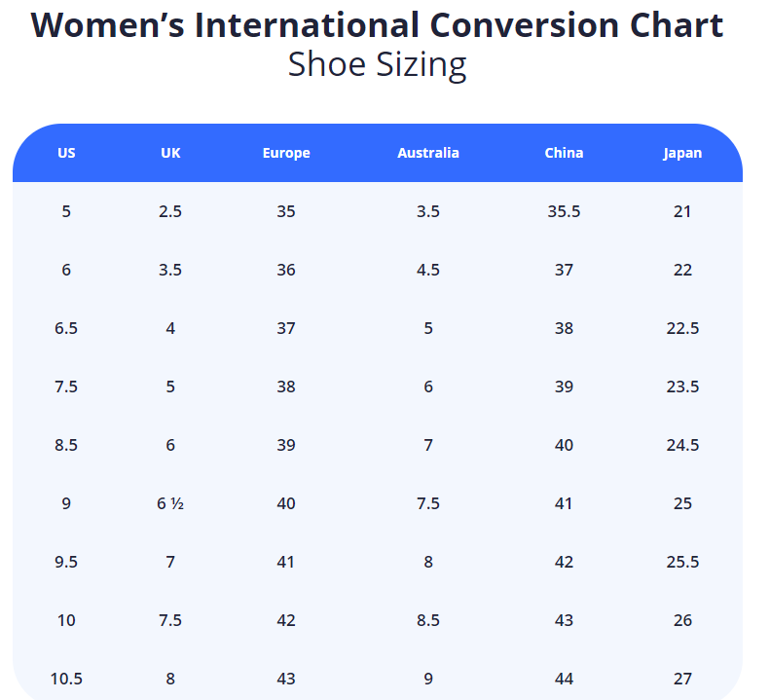The width and height of the screenshot is (770, 700).
Task: Click the Shoe Sizing subtitle
Action: (378, 65)
